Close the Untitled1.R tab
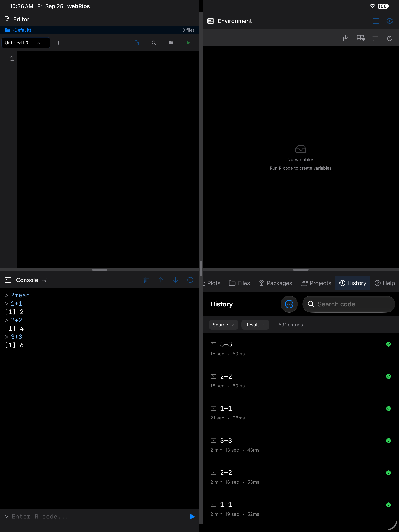Screen dimensions: 399x532 point(38,43)
